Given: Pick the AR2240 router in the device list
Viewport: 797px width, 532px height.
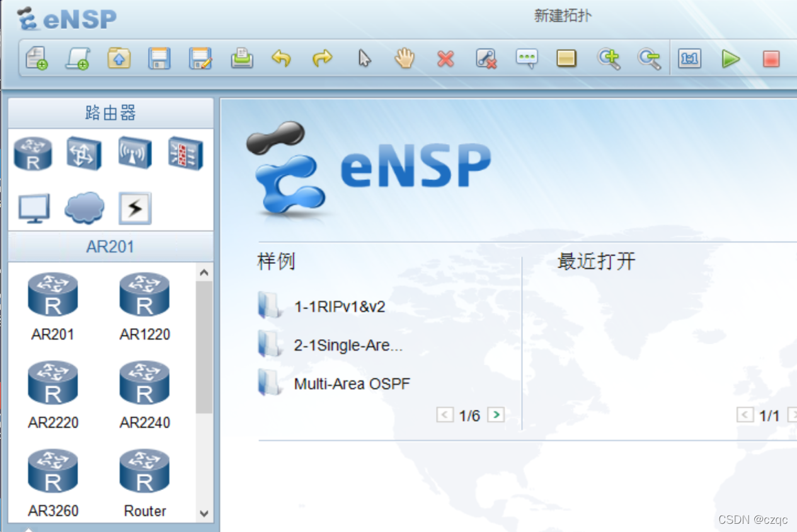Looking at the screenshot, I should click(145, 395).
